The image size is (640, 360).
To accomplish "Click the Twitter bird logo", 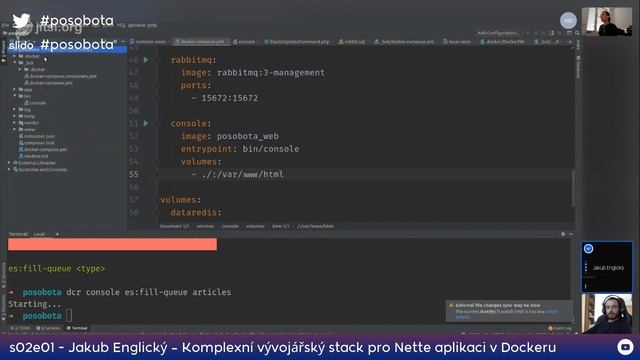I will coord(21,21).
